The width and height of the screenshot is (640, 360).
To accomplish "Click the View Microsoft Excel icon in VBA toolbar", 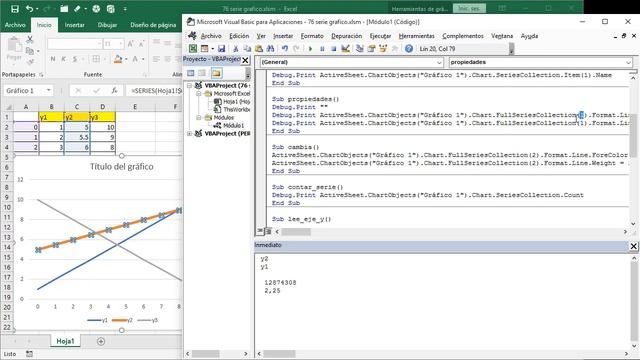I will coord(193,49).
